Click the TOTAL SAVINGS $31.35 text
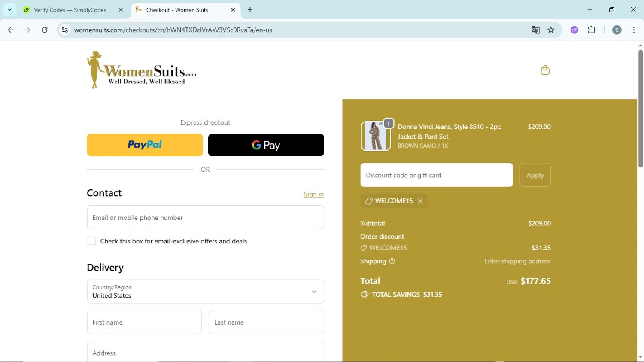This screenshot has height=362, width=644. [x=407, y=295]
